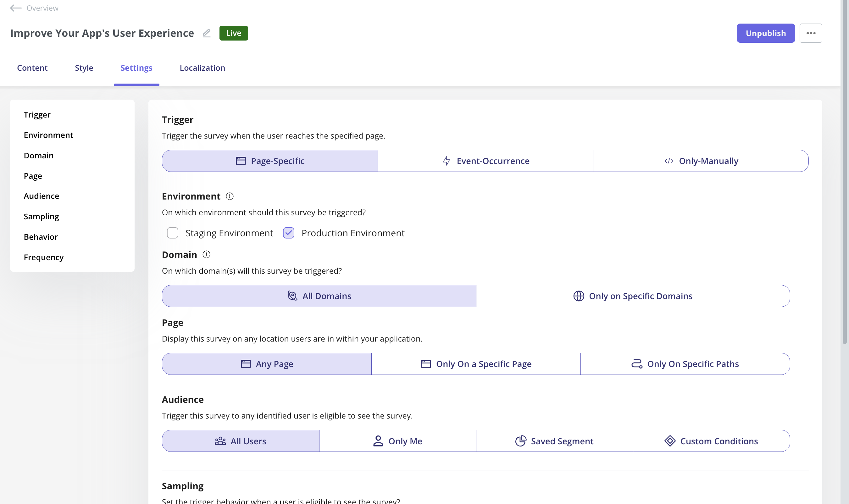The image size is (849, 504).
Task: Click the vertical page scrollbar
Action: (x=844, y=170)
